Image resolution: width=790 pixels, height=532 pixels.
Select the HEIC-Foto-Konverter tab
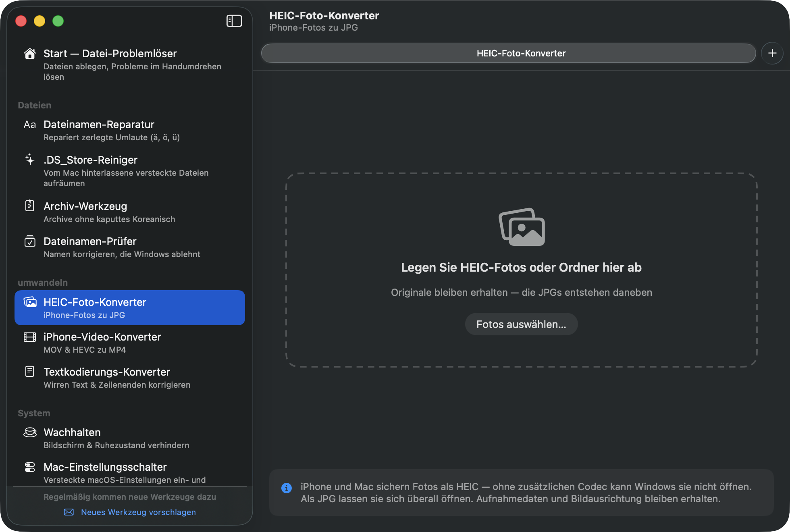pos(509,53)
